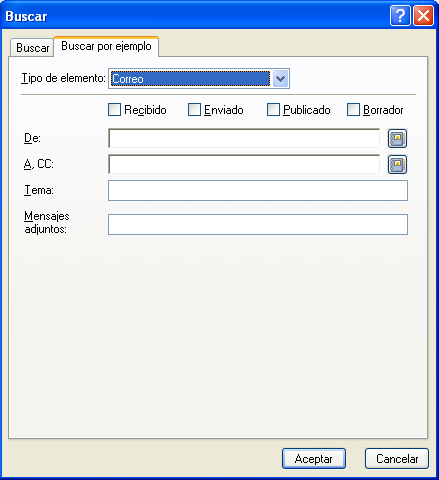Focus the Mensajes adjuntos input field
The image size is (439, 480).
(x=258, y=224)
